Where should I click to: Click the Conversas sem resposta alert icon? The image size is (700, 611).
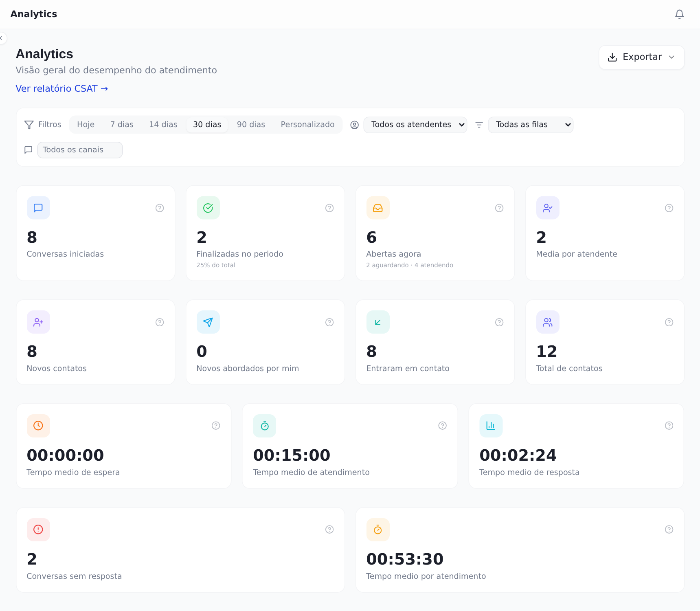(38, 530)
